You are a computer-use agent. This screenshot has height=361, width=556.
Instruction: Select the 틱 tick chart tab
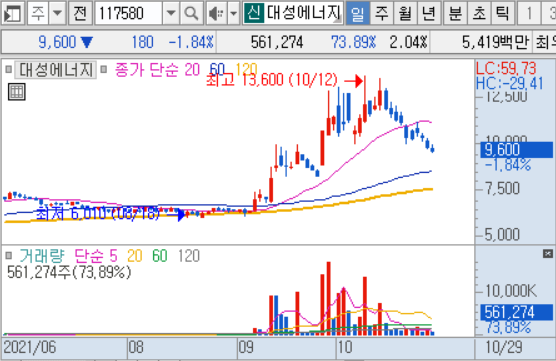click(502, 13)
